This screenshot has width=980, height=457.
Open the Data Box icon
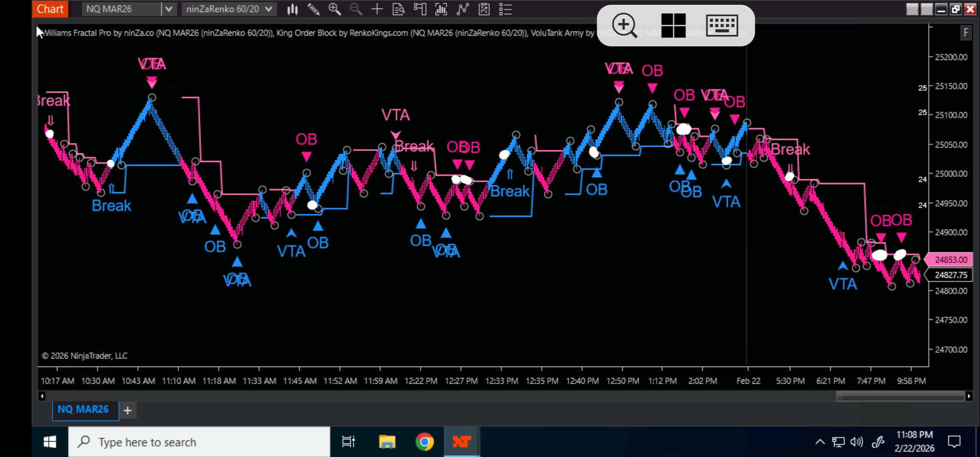point(398,9)
